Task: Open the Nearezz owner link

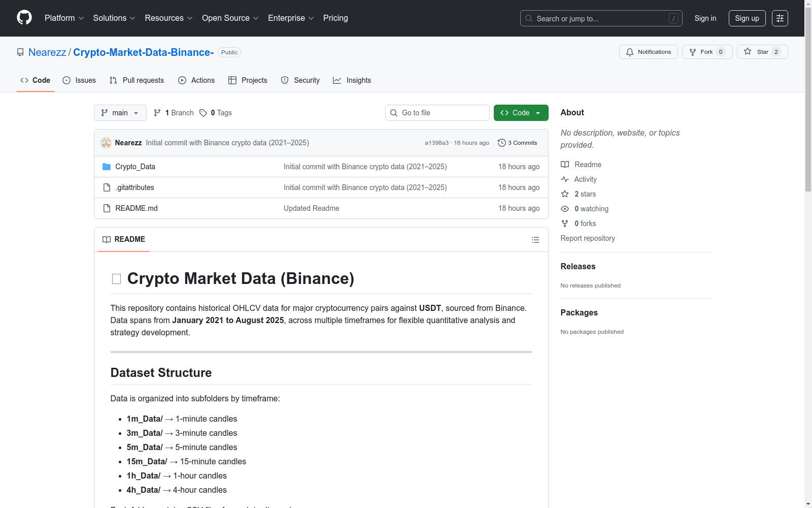Action: [x=47, y=52]
